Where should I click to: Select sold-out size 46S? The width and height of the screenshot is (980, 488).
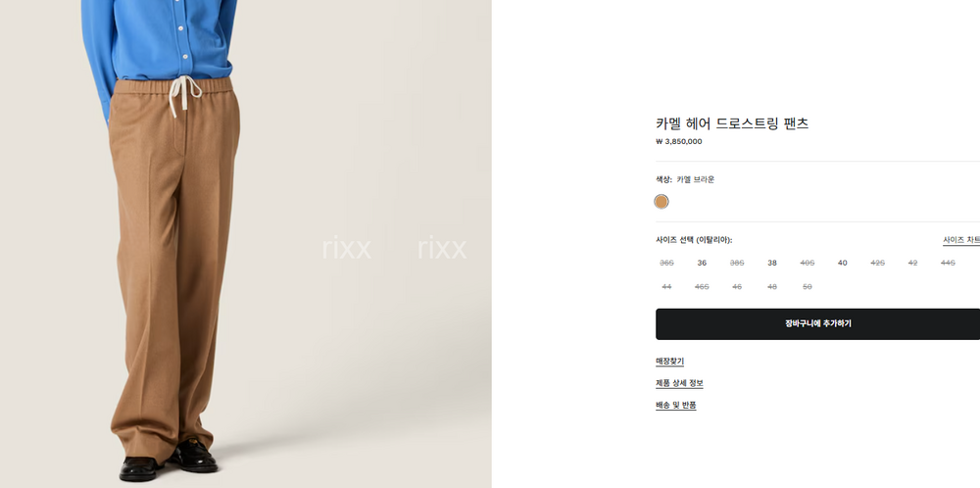pos(702,287)
